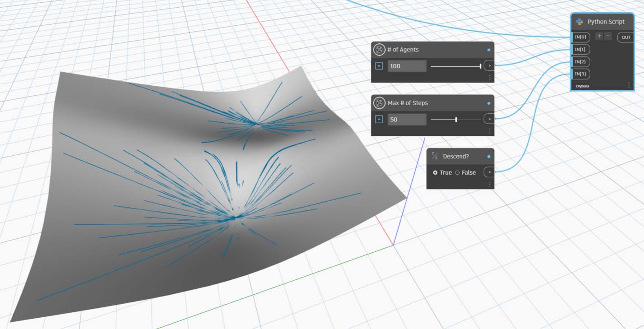Viewport: 644px width, 329px height.
Task: Click the '# of Agents' slider track
Action: pyautogui.click(x=456, y=66)
